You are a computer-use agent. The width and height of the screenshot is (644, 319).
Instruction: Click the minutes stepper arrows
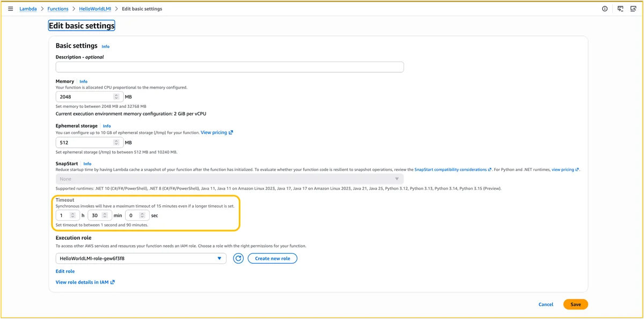tap(105, 216)
